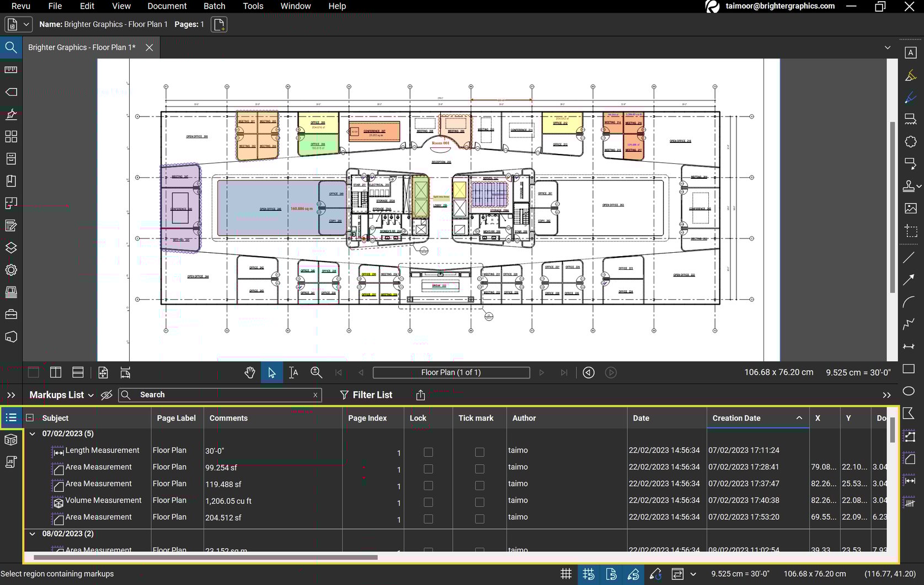Toggle the document grid in the status bar
924x585 pixels.
(565, 574)
